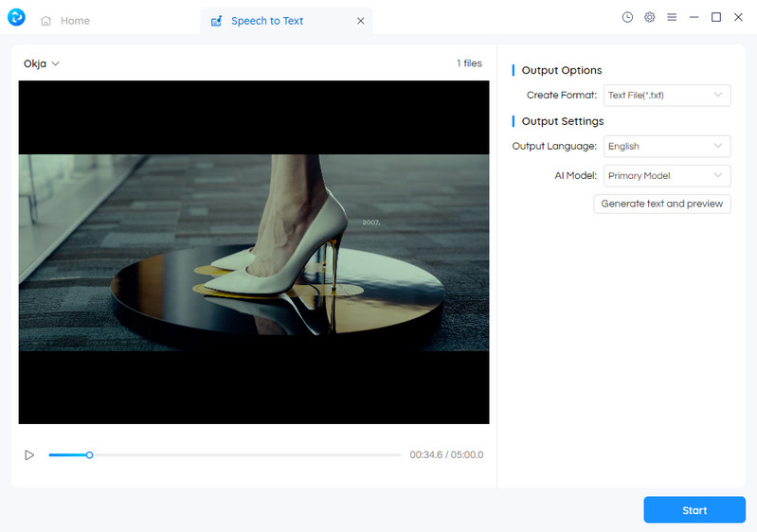The image size is (757, 532).
Task: Seek along the playback timeline track
Action: pyautogui.click(x=225, y=454)
